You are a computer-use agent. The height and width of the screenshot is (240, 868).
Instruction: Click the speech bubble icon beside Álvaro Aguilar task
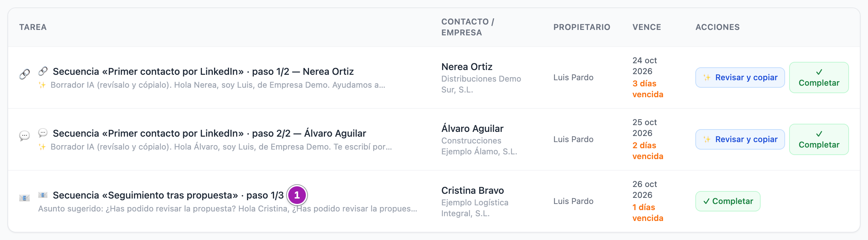coord(24,136)
